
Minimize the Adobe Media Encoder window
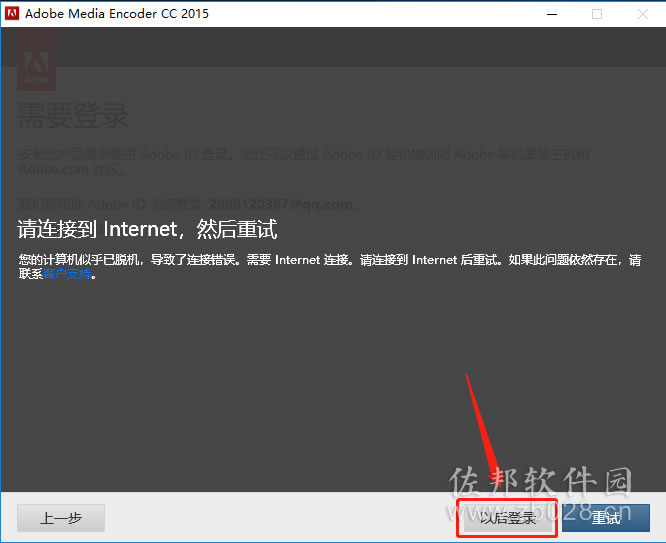(x=552, y=14)
